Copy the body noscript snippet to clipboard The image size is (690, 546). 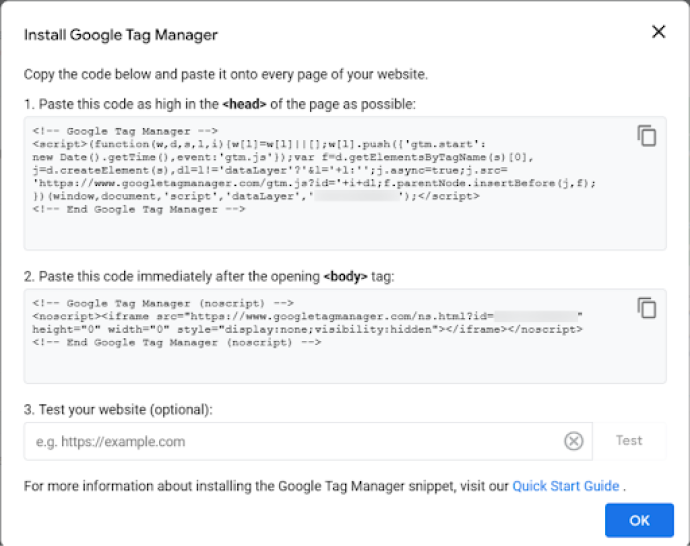tap(647, 307)
